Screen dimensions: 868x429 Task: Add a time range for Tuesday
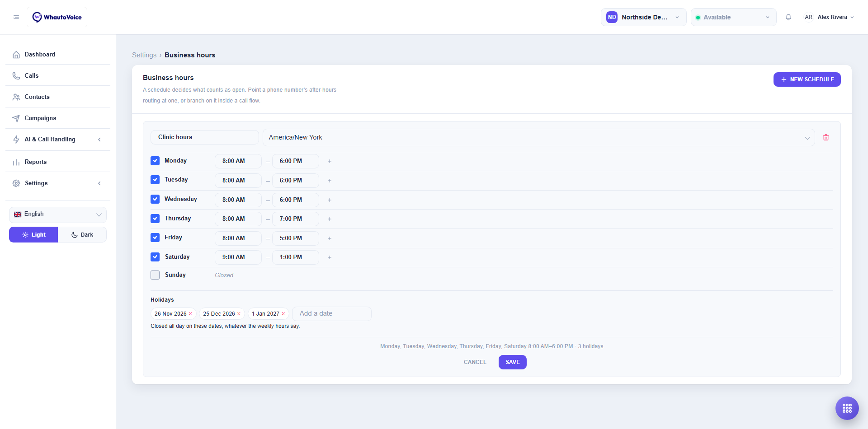point(330,181)
